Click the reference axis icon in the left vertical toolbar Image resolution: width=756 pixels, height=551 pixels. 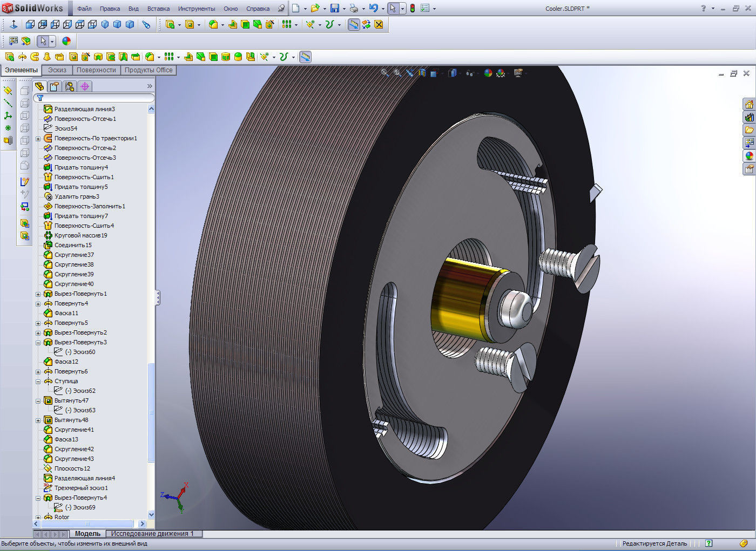coord(8,103)
